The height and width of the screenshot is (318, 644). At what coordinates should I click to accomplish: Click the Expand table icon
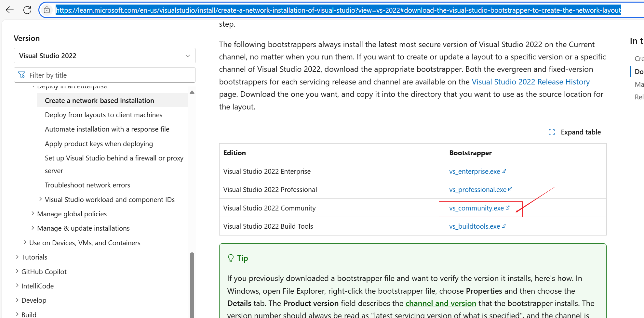tap(552, 132)
